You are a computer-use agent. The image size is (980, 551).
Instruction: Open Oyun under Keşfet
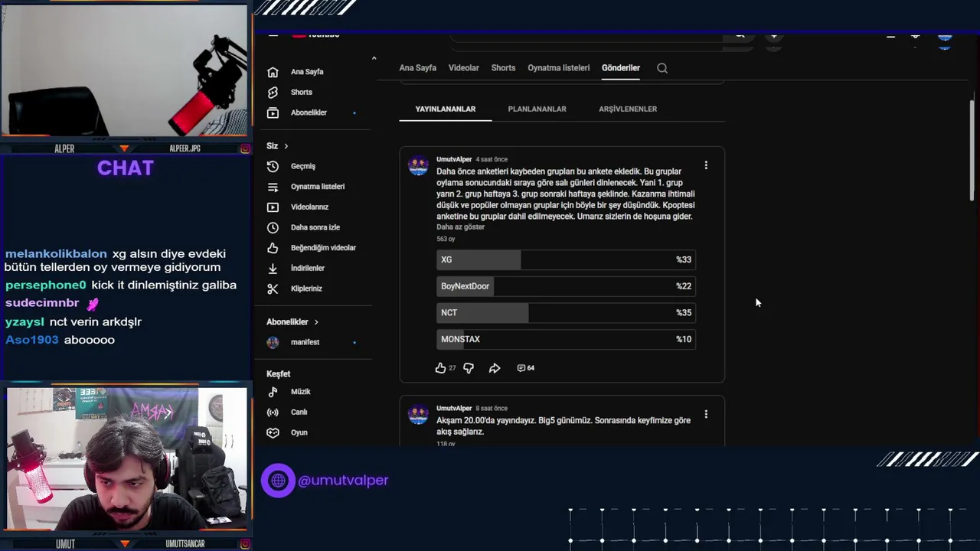click(299, 432)
